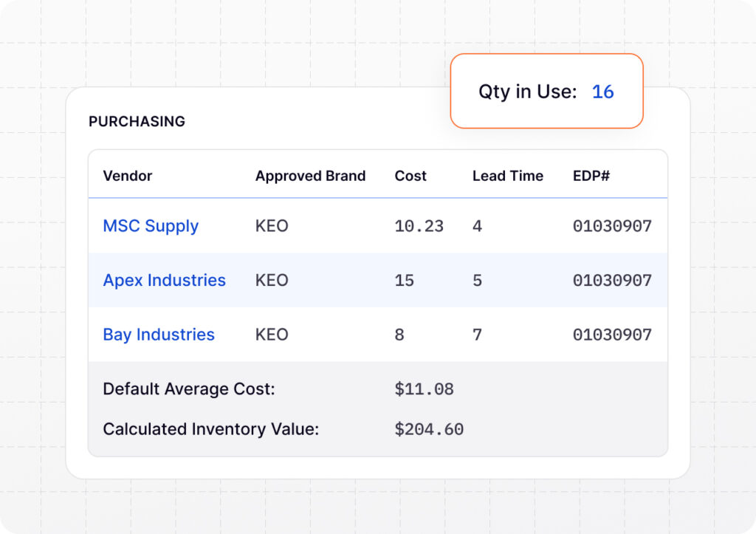Open the Bay Industries vendor link
756x534 pixels.
(x=159, y=335)
